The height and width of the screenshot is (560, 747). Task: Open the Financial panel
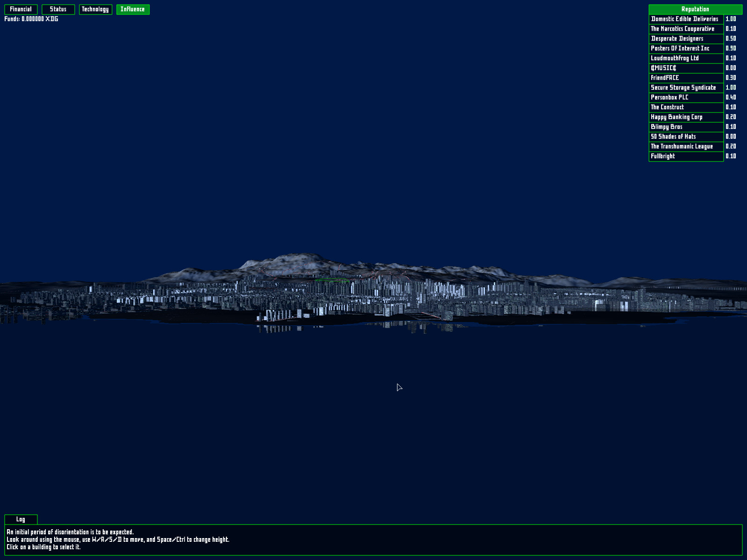point(21,9)
